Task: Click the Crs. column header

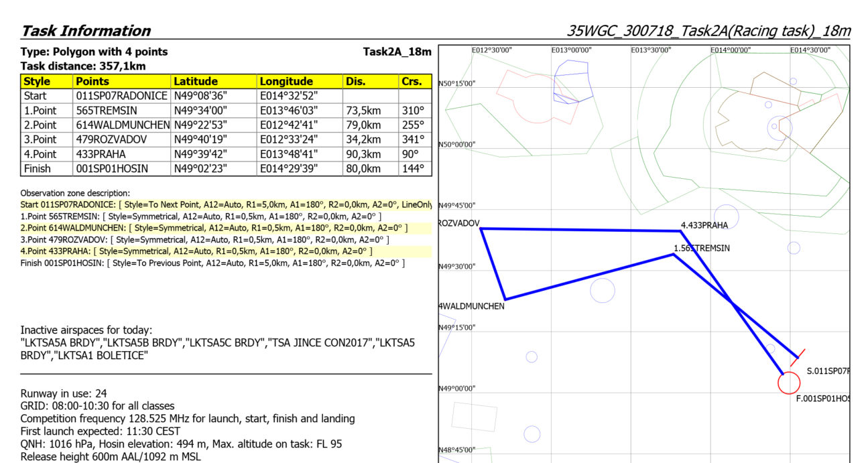Action: tap(413, 81)
